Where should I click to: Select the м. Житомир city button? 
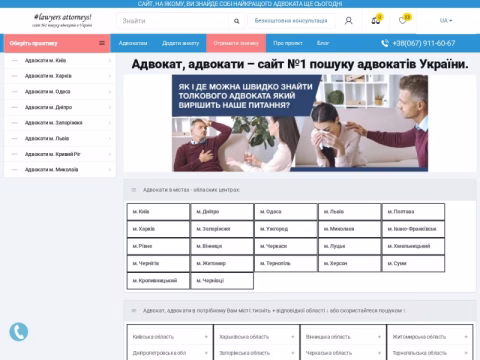point(222,263)
